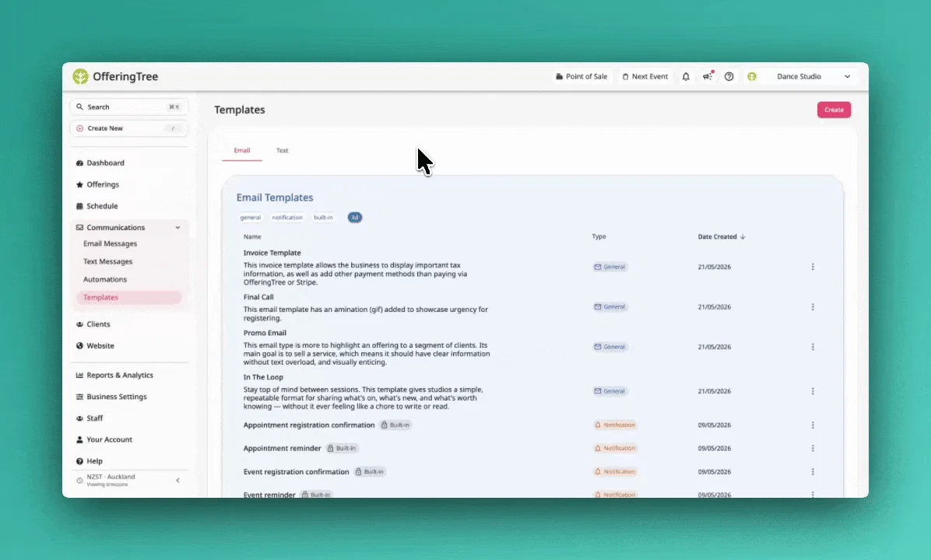Focus the sidebar Search field

(x=129, y=107)
